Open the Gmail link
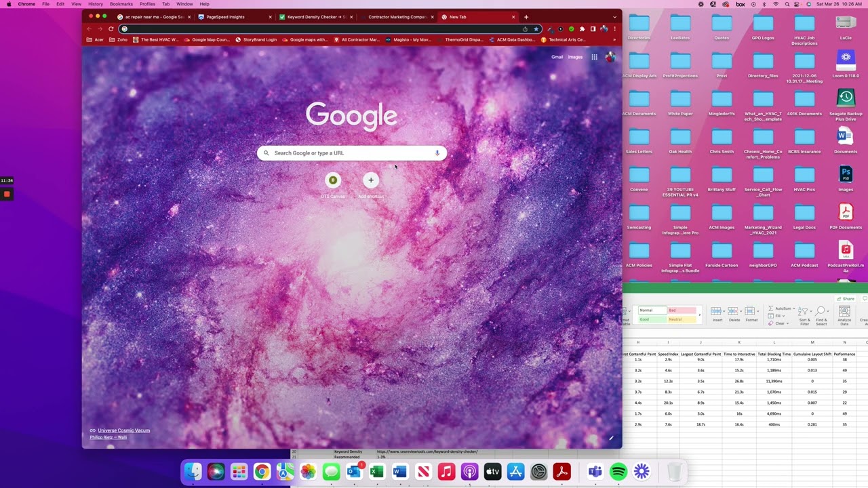The height and width of the screenshot is (488, 868). pos(557,57)
